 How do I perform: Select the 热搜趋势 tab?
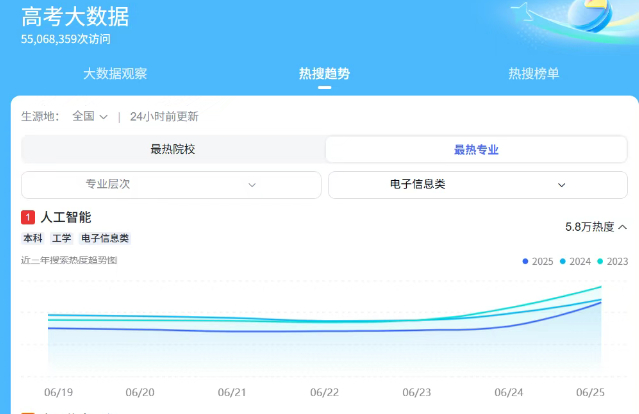(x=324, y=74)
